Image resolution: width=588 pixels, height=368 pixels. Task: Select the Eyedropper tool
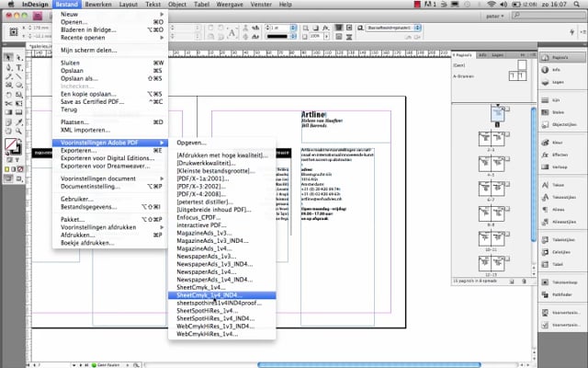click(18, 122)
